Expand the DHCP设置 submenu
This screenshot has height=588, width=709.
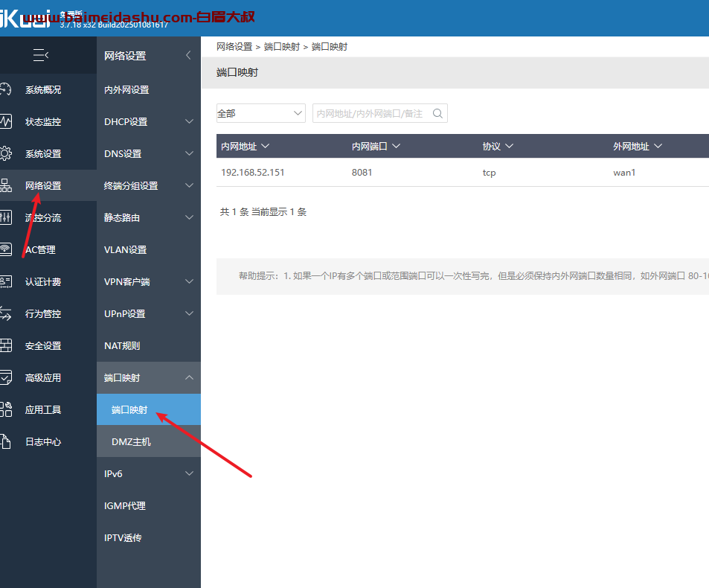click(190, 121)
